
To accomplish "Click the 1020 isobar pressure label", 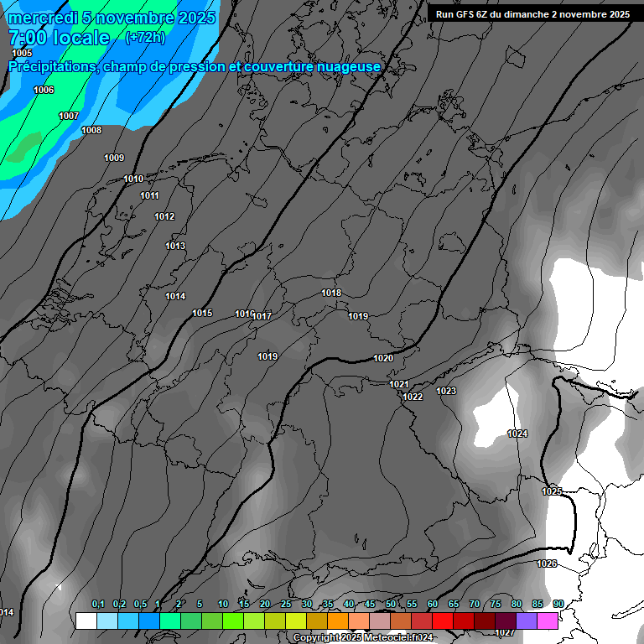I will click(383, 358).
